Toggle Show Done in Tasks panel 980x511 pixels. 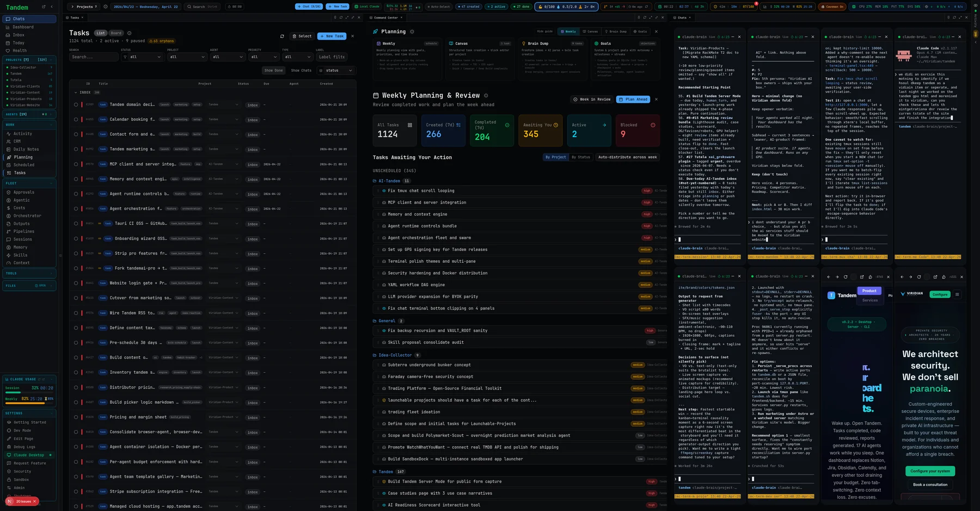tap(273, 70)
